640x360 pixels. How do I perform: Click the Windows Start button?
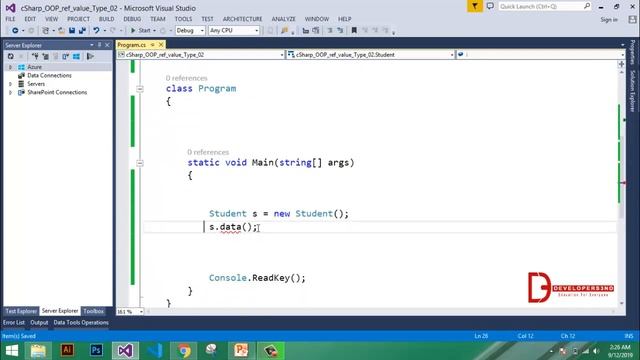pos(11,351)
